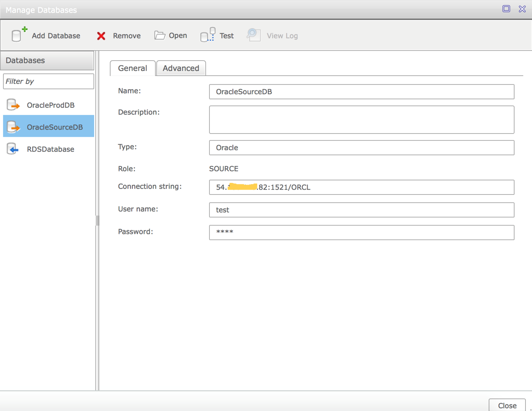Select RDSDatabase in the list
This screenshot has width=532, height=411.
(49, 149)
